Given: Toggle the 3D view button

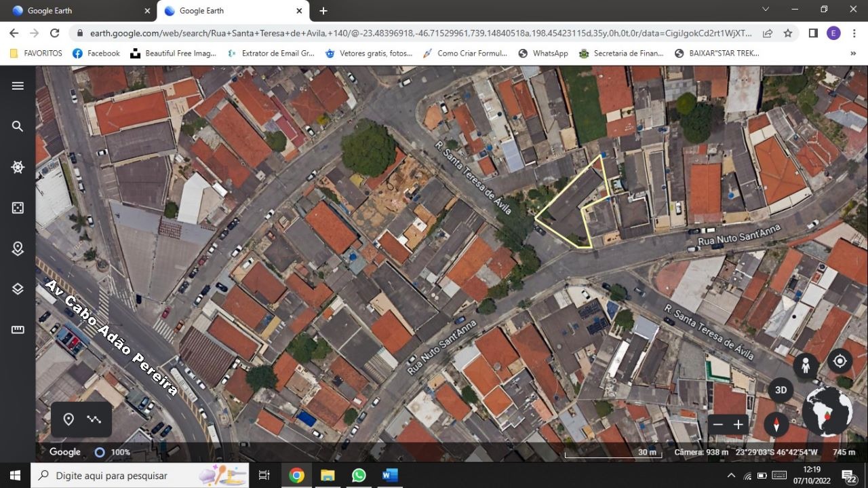Looking at the screenshot, I should tap(781, 390).
